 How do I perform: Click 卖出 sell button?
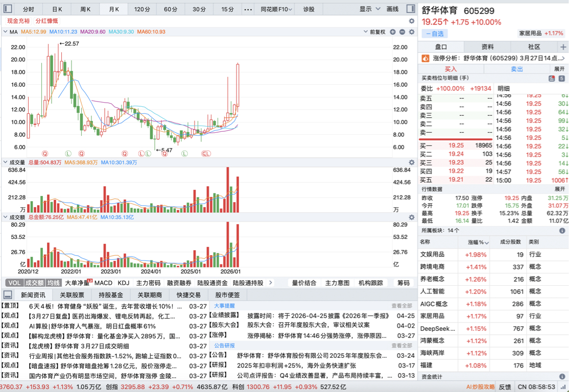517,69
